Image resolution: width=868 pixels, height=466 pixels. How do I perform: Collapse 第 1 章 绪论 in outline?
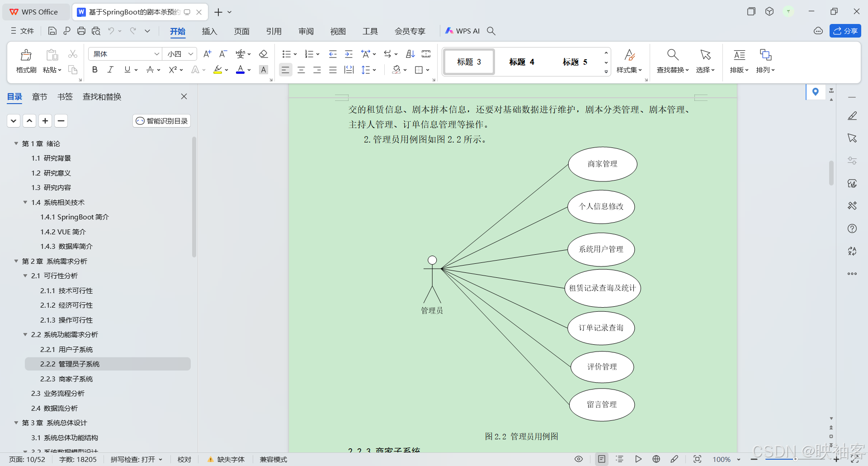[16, 143]
